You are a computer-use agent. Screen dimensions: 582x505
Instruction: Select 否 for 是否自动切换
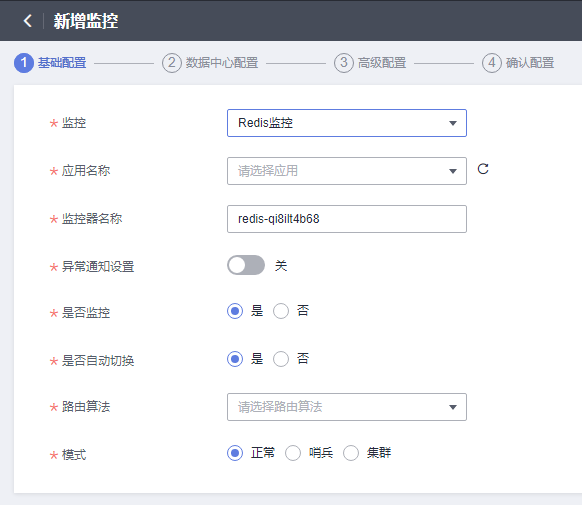click(281, 359)
